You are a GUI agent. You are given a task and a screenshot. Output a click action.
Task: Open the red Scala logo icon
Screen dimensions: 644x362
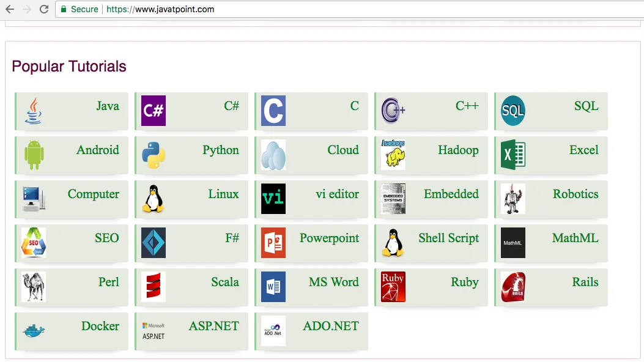(x=153, y=286)
